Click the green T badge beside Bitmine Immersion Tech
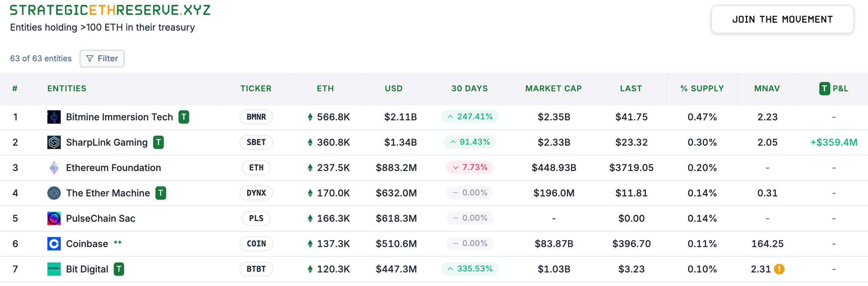 click(x=184, y=117)
